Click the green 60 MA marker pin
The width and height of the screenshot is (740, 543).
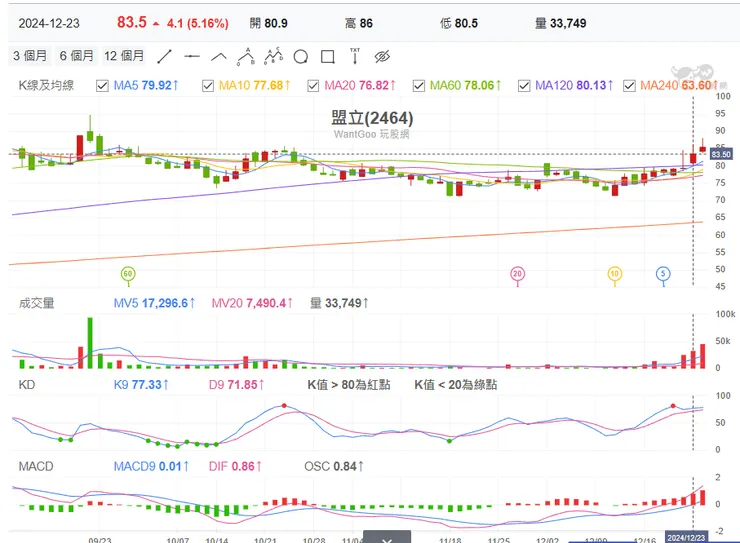[x=128, y=275]
